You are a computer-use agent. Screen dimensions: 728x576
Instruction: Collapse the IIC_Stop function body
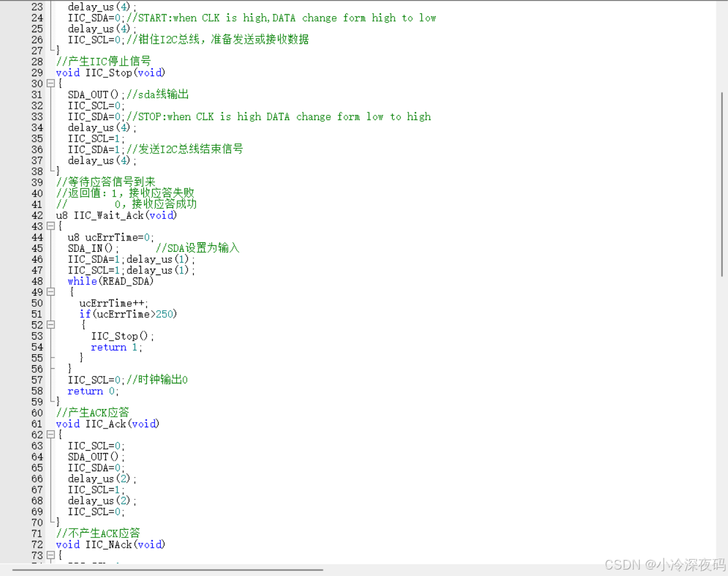50,83
